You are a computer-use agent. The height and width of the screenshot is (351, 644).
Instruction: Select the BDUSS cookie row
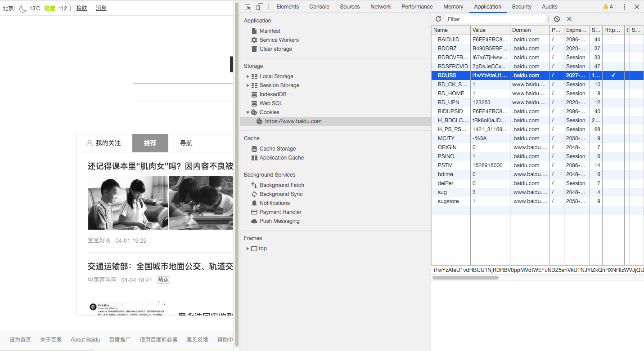pyautogui.click(x=537, y=76)
